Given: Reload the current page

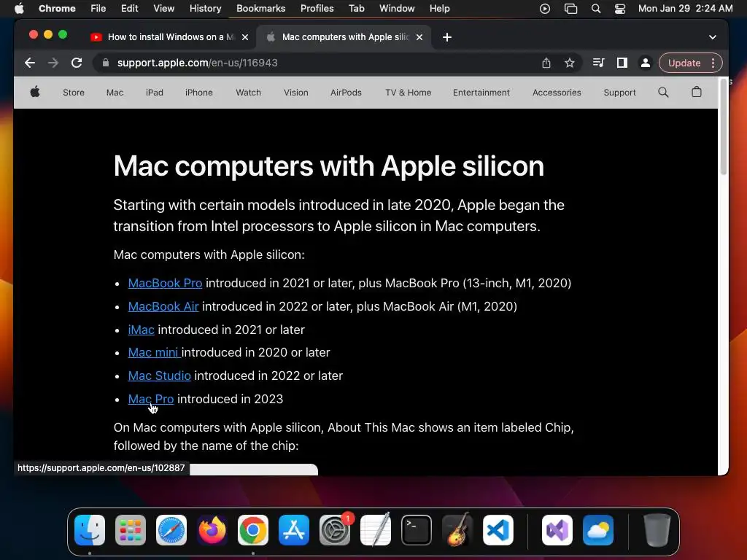Looking at the screenshot, I should coord(77,63).
